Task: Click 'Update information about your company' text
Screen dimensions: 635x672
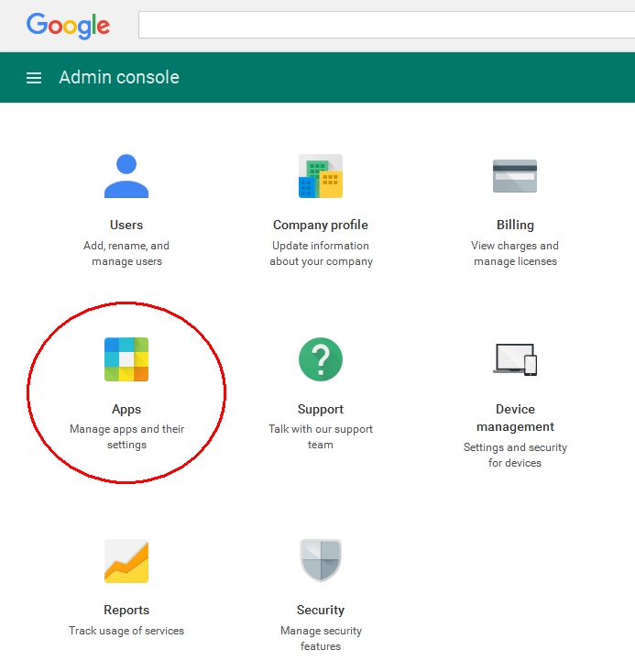Action: (321, 253)
